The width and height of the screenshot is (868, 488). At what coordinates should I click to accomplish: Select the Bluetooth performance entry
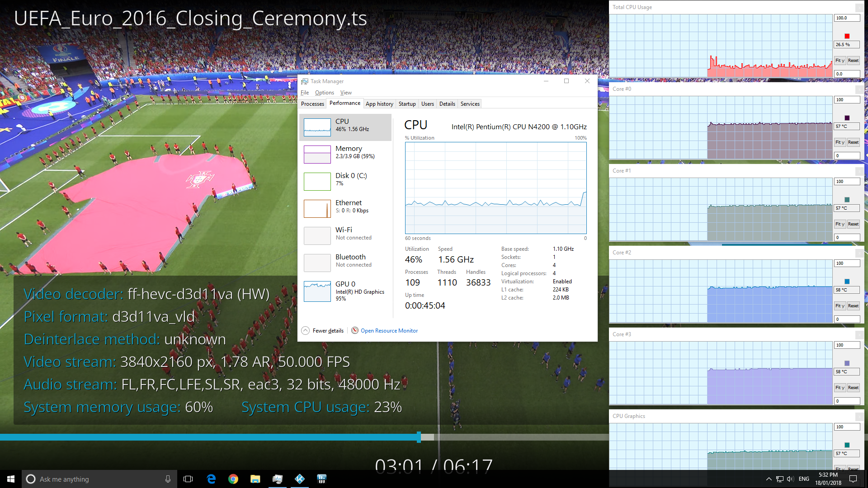(x=345, y=263)
